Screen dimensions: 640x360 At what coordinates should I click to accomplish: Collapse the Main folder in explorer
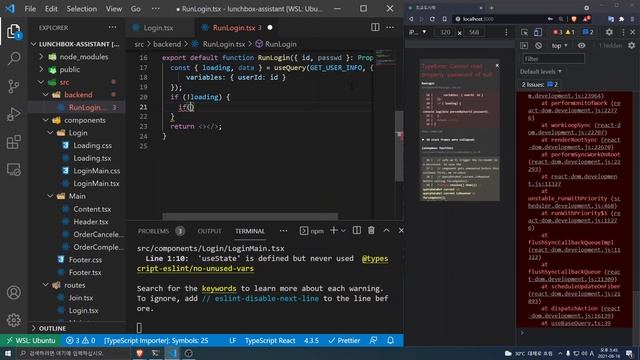50,196
